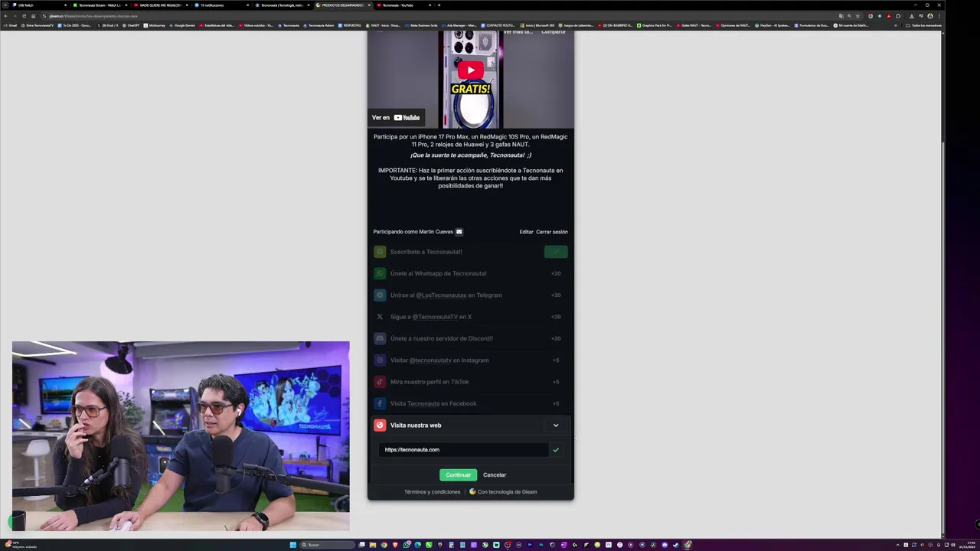Click the green check next to tecnonauta.com

pyautogui.click(x=556, y=450)
